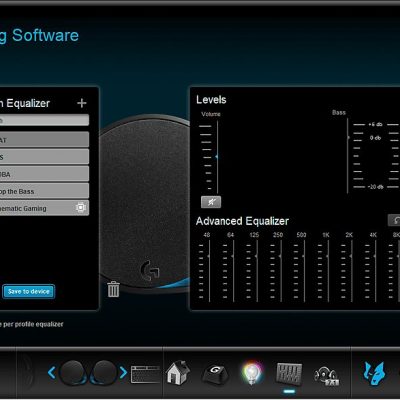Select the preset row ending in 'S'
Screen dimensions: 400x400
coord(44,156)
